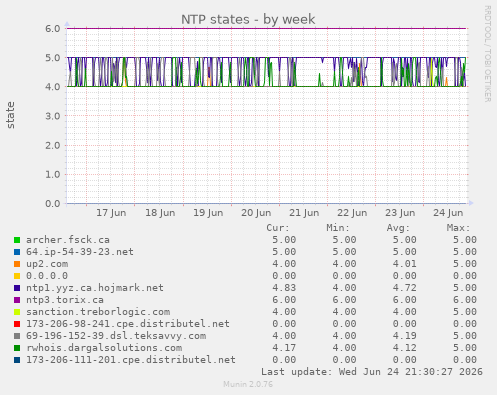Click the '20 Jun' x-axis date
The image size is (497, 395).
(x=256, y=213)
